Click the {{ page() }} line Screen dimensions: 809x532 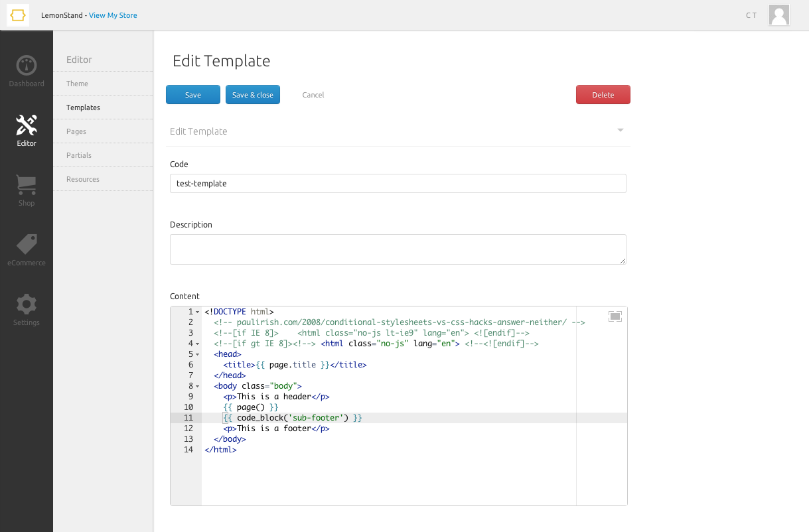pos(251,407)
